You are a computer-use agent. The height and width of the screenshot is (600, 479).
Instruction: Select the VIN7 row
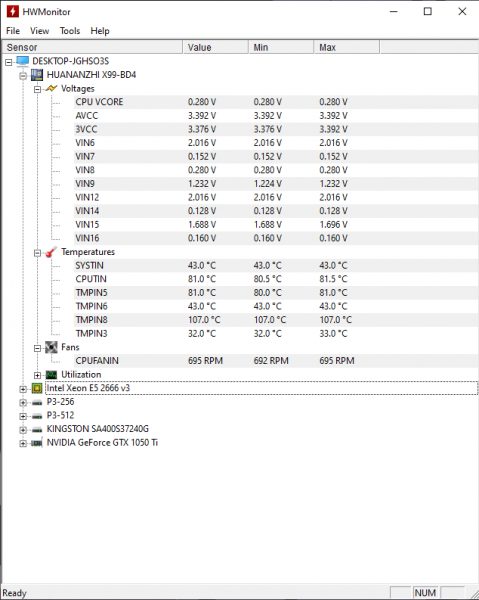click(x=275, y=156)
